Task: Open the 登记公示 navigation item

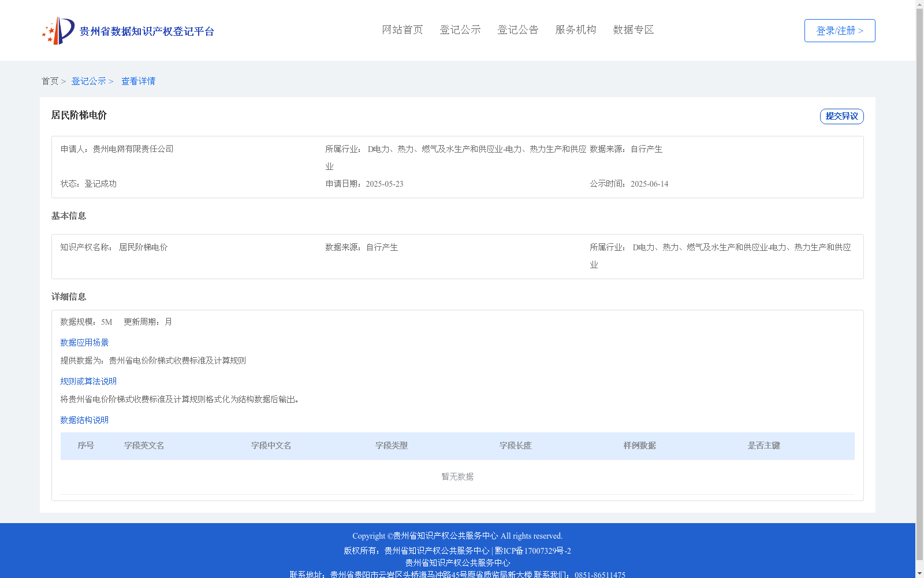Action: pos(460,29)
